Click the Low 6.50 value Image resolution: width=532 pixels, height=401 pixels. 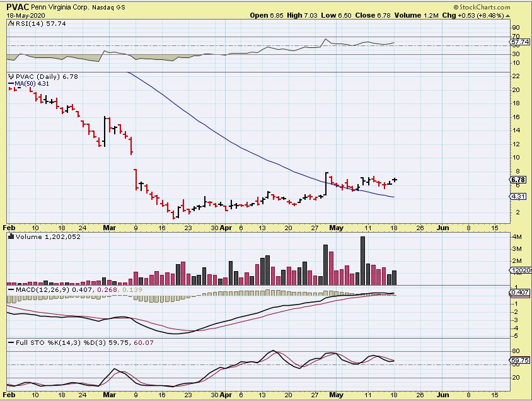click(x=336, y=15)
